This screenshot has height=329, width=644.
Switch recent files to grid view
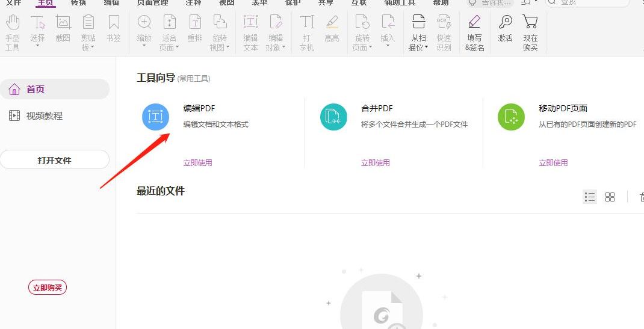click(610, 197)
